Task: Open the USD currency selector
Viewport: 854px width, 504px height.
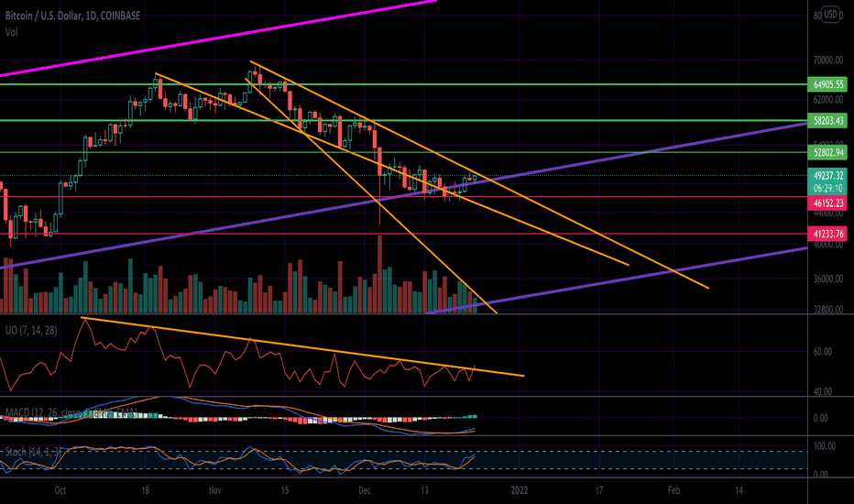Action: [830, 15]
